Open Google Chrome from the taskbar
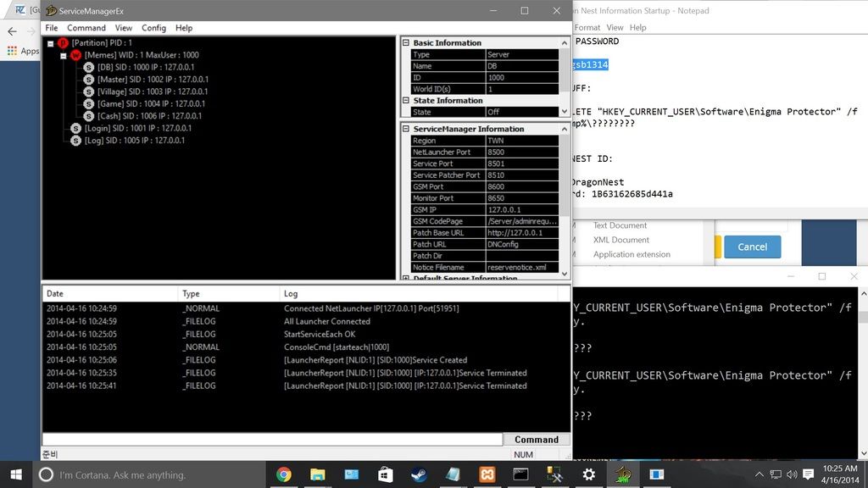The image size is (868, 488). pos(284,474)
